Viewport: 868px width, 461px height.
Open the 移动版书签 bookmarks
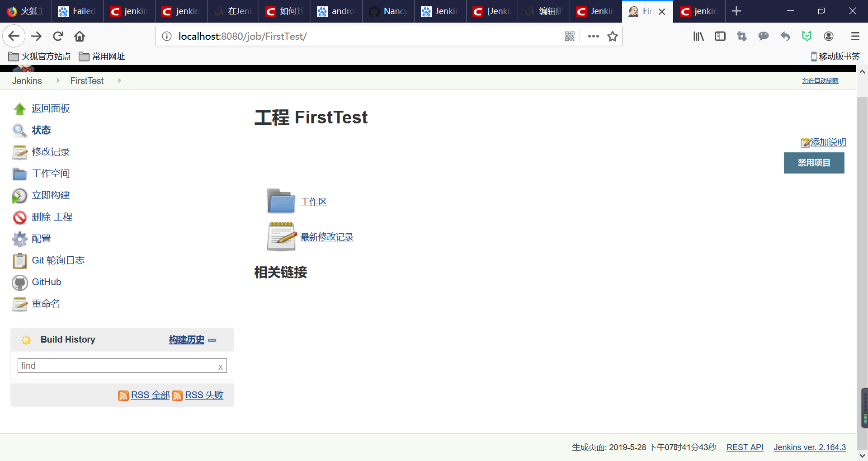pos(835,56)
